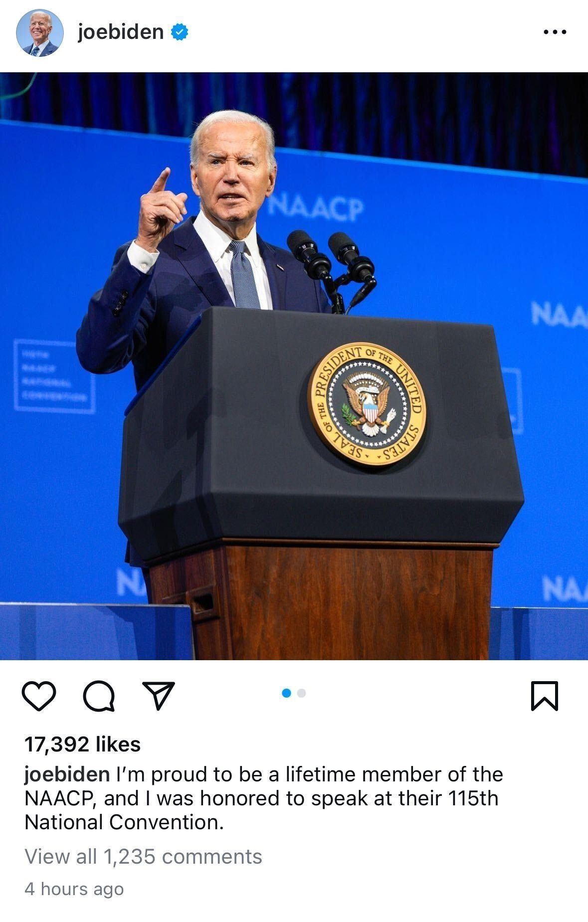Click the presidential seal on the podium
The width and height of the screenshot is (588, 922).
[367, 404]
